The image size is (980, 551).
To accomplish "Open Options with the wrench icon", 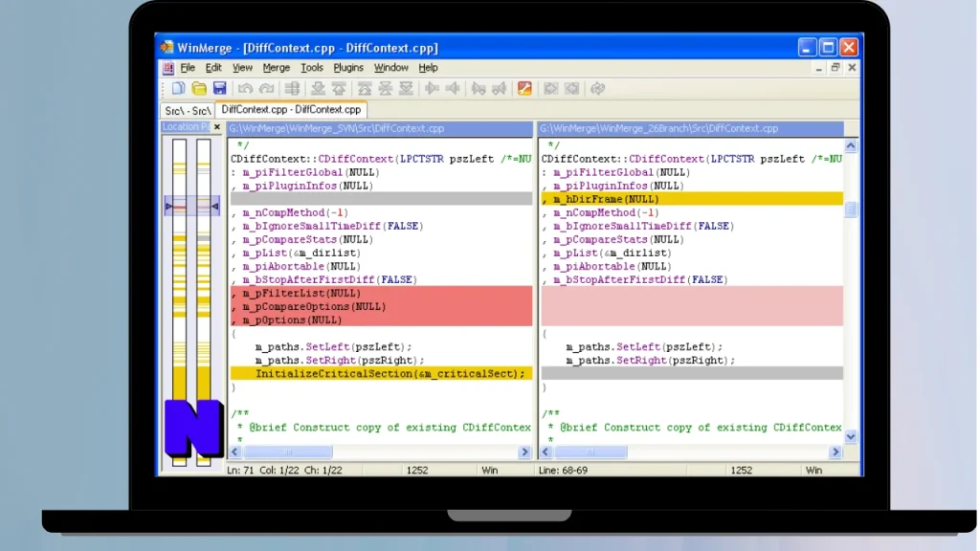I will click(525, 89).
